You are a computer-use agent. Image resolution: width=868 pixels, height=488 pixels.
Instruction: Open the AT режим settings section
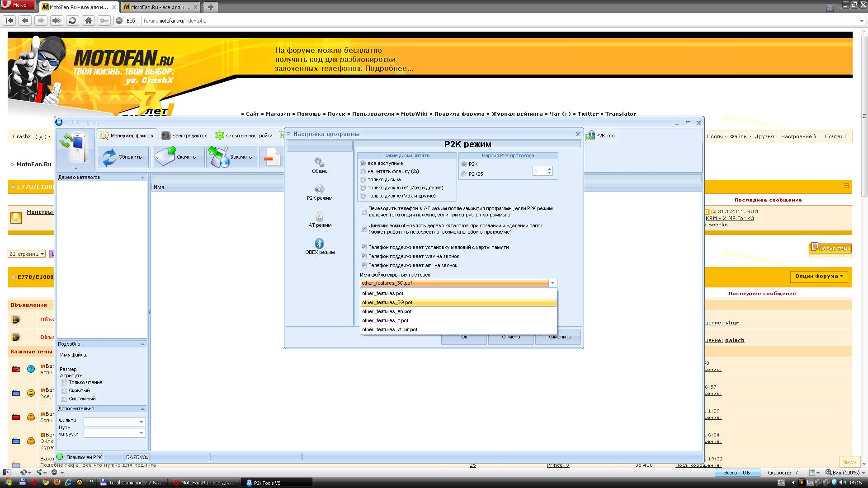coord(320,219)
